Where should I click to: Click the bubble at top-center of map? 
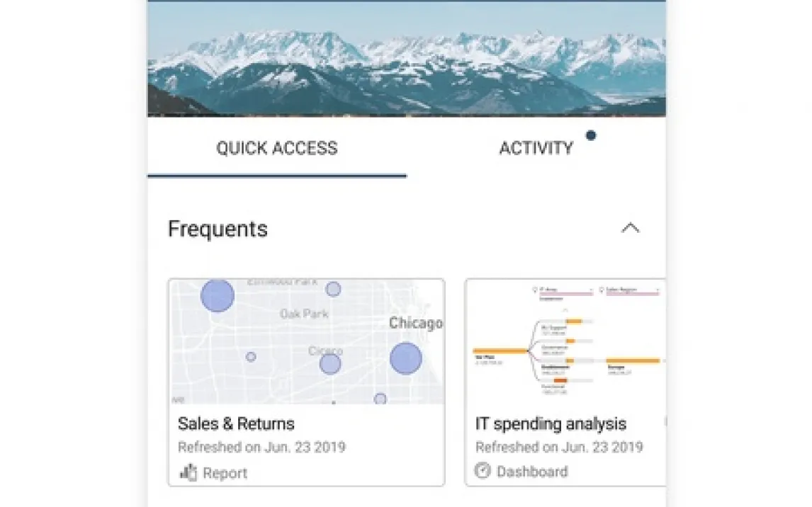point(333,289)
